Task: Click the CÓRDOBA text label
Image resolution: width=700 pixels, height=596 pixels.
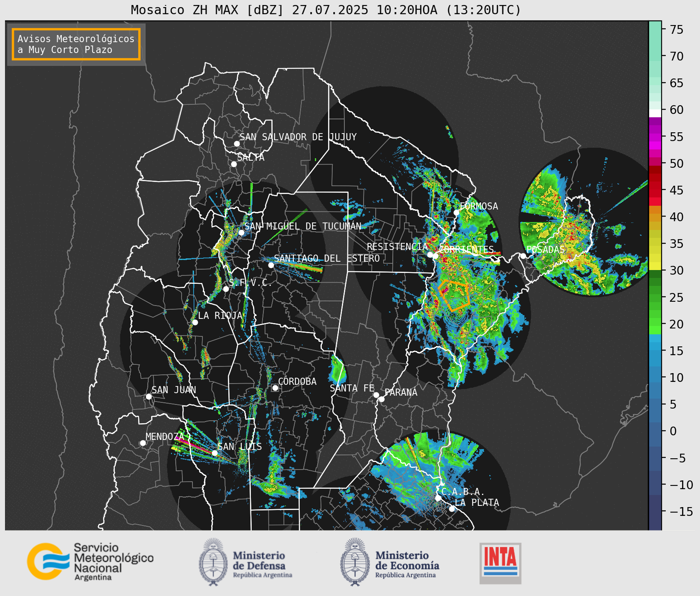Action: pyautogui.click(x=297, y=381)
